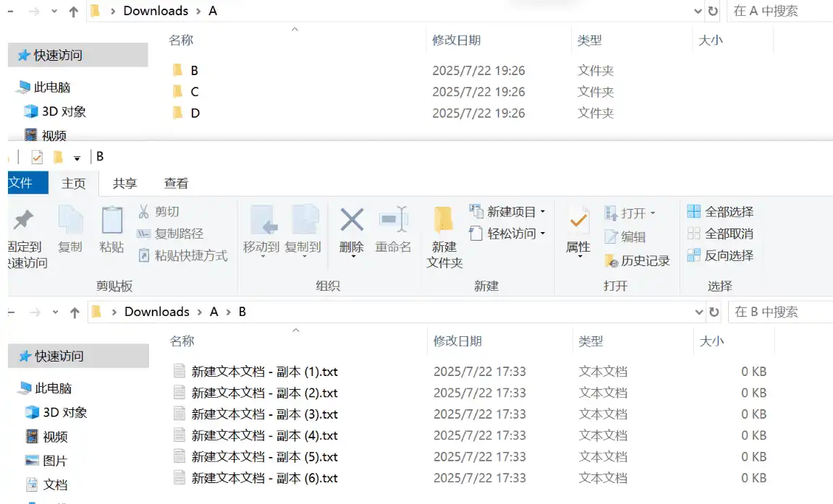Screen dimensions: 833x504
Task: Select folder C in window A
Action: click(x=195, y=92)
